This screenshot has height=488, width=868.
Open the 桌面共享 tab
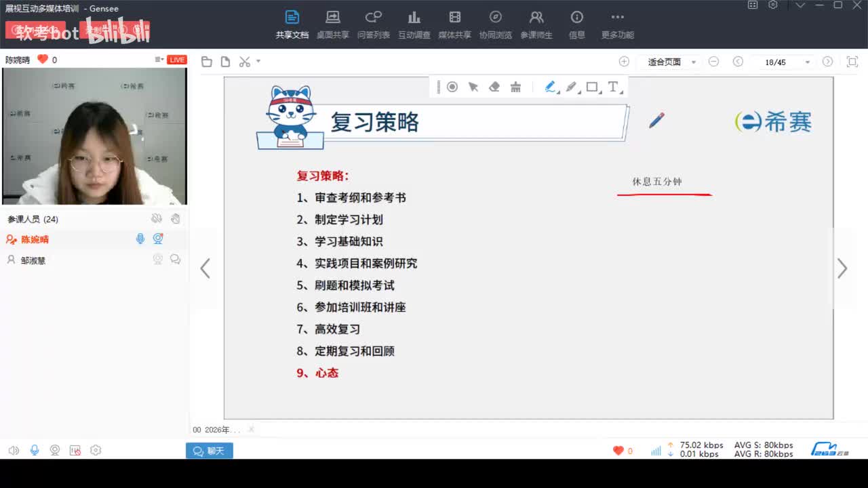332,24
